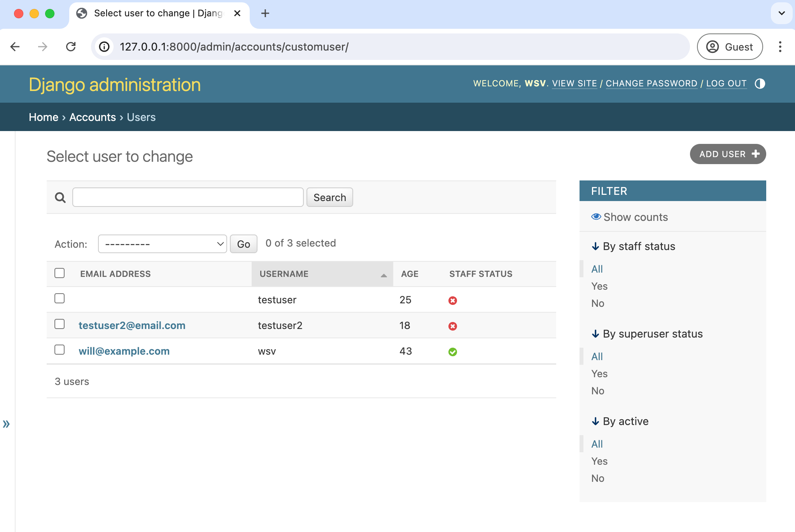
Task: Close the Select user to change tab
Action: pos(237,13)
